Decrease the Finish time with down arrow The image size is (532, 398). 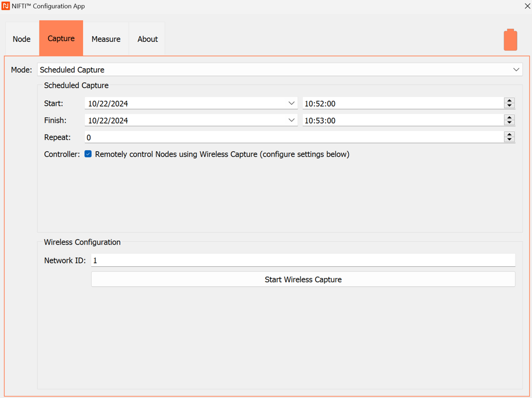coord(509,123)
